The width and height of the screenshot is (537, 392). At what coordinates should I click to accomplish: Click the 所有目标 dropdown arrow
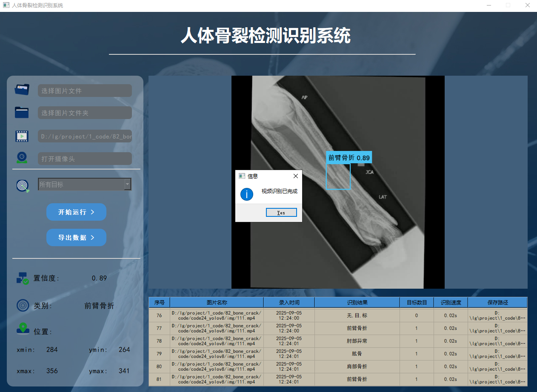coord(127,184)
